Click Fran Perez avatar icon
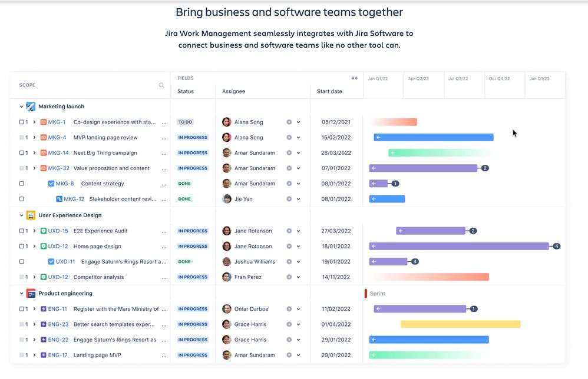588x379 pixels. [x=226, y=277]
